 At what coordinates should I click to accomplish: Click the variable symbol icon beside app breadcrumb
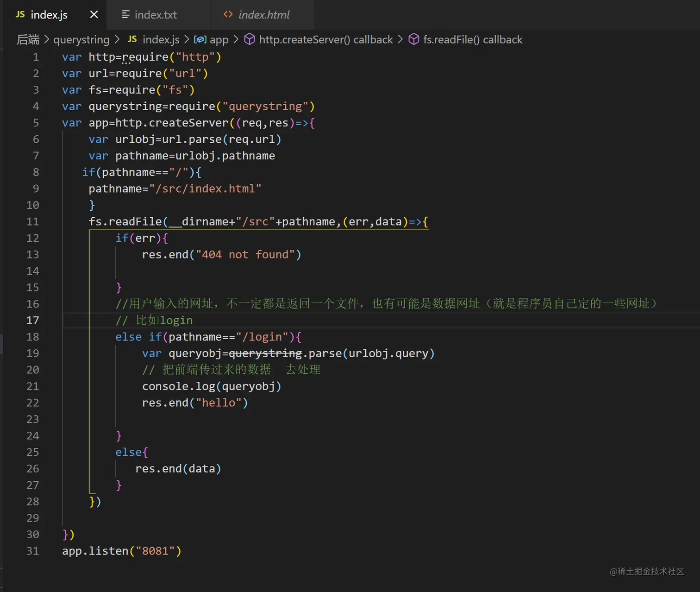click(x=200, y=39)
